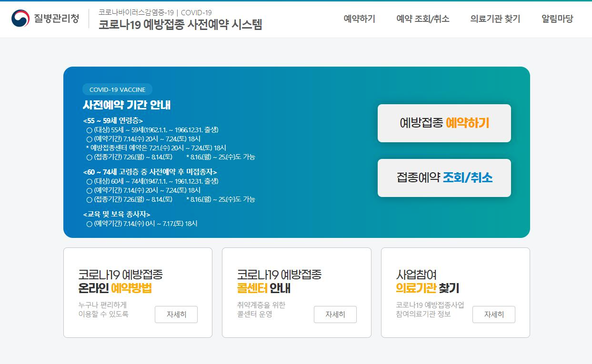Image resolution: width=592 pixels, height=364 pixels.
Task: Click the <55 ~ 59세 연령층> heading
Action: 113,121
